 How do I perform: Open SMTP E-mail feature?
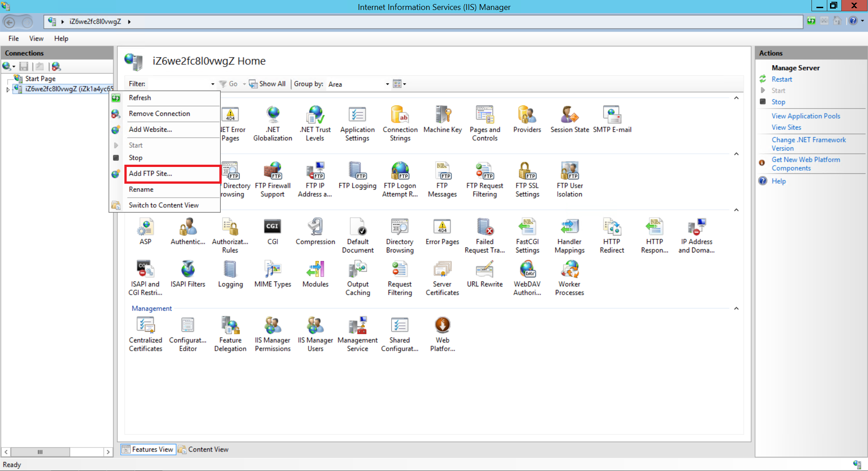tap(612, 119)
